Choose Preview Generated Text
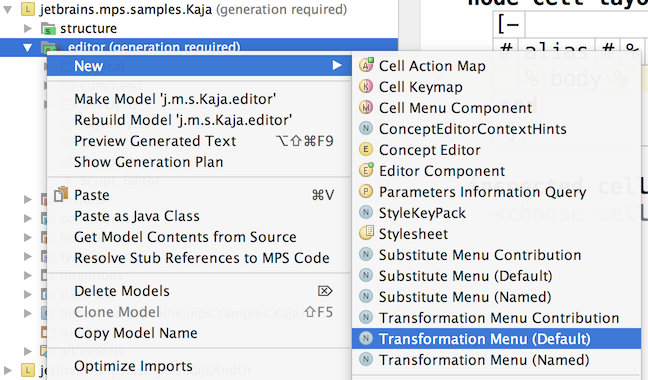 [199, 141]
